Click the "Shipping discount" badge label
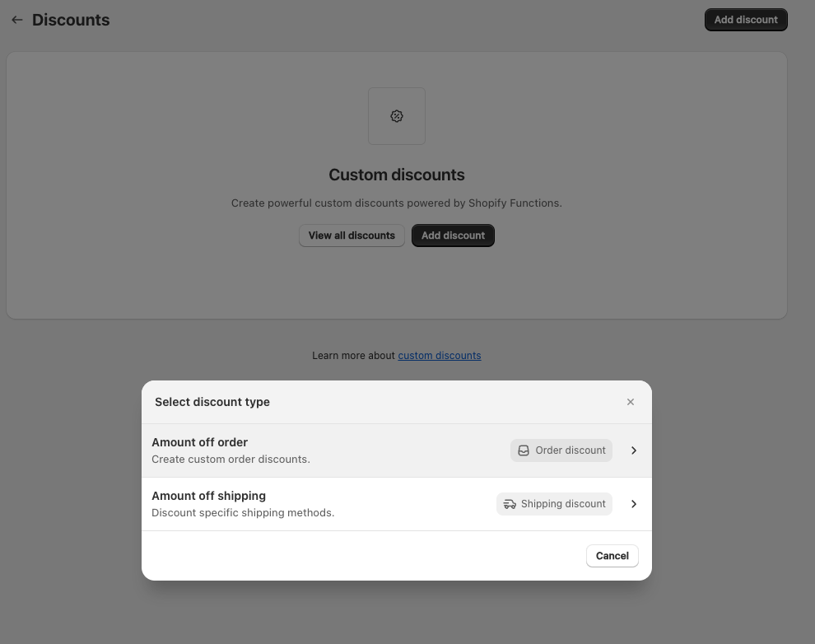 (563, 504)
